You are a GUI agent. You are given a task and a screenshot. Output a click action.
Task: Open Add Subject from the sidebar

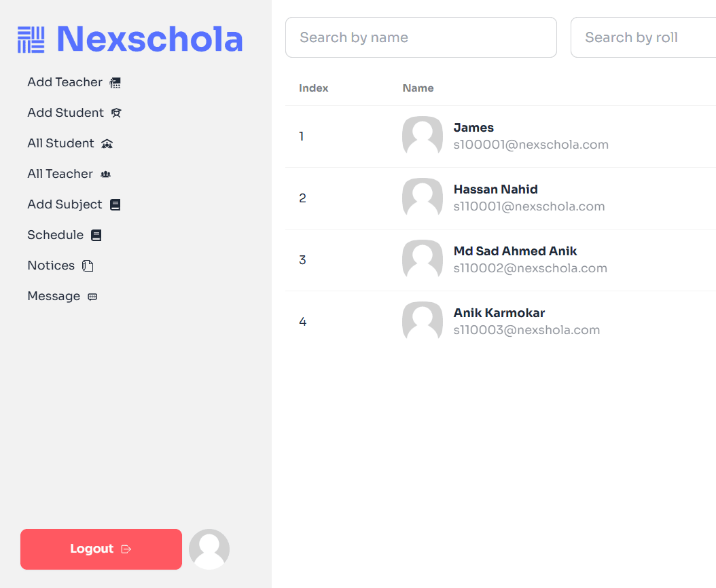[x=64, y=204]
